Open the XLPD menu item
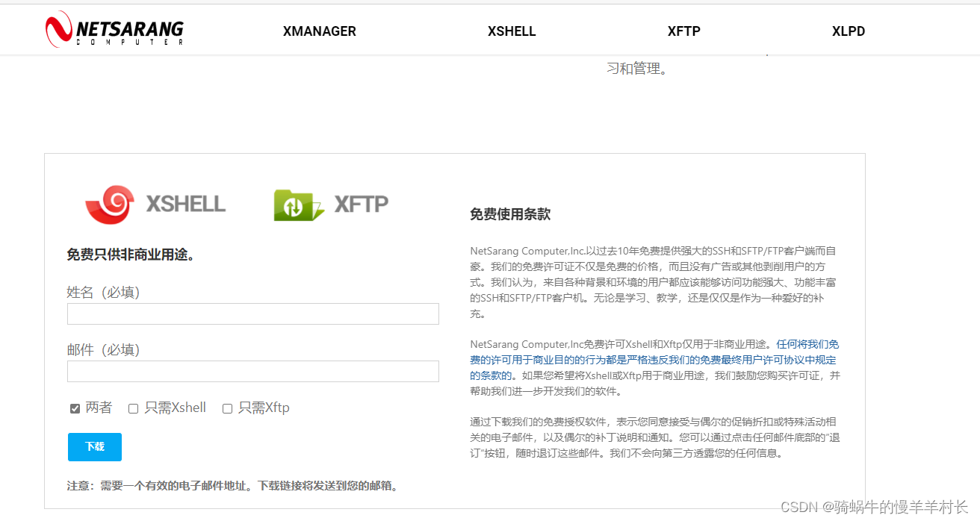980x521 pixels. (849, 31)
